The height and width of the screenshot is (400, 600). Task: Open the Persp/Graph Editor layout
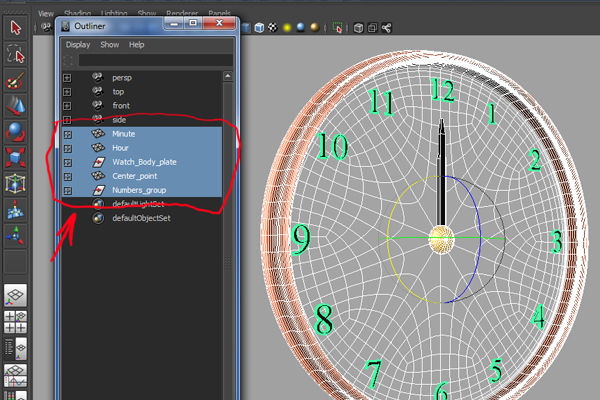click(15, 376)
